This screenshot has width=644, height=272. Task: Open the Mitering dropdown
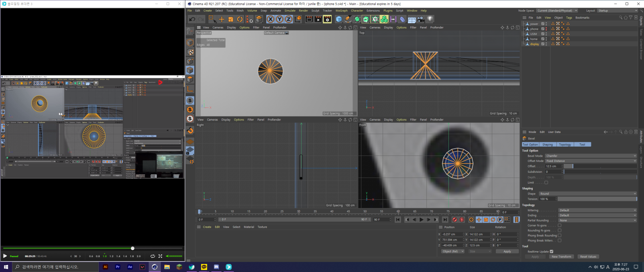pos(598,211)
